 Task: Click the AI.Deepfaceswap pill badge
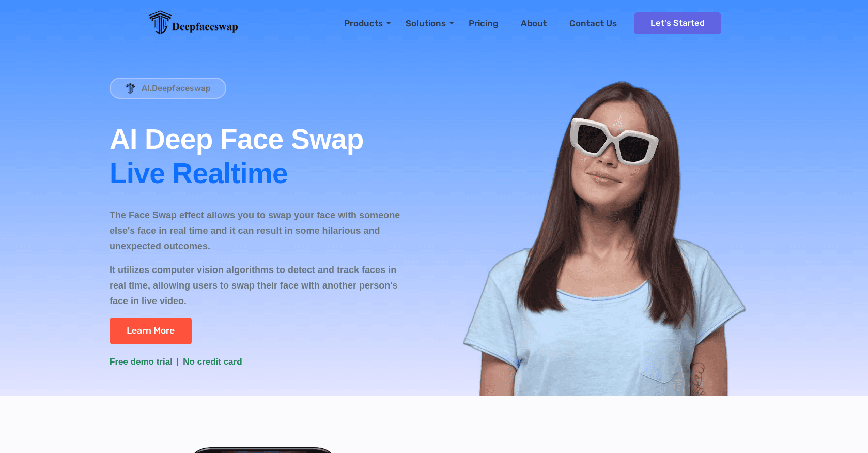(x=168, y=88)
